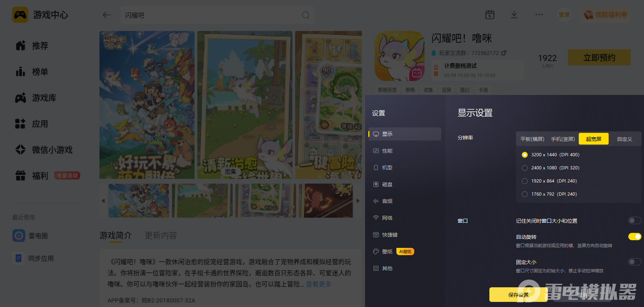Select 超宽屏 resolution tab
Screen dimensions: 644x307
[594, 139]
